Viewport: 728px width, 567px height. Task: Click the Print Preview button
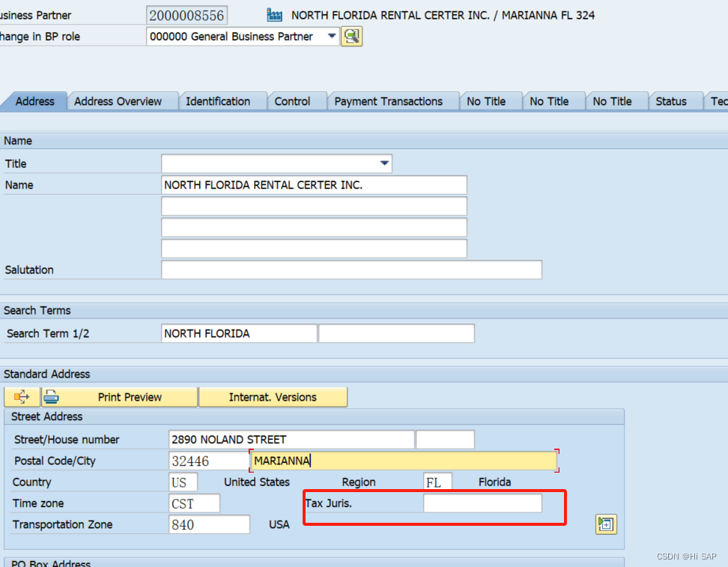(x=119, y=397)
